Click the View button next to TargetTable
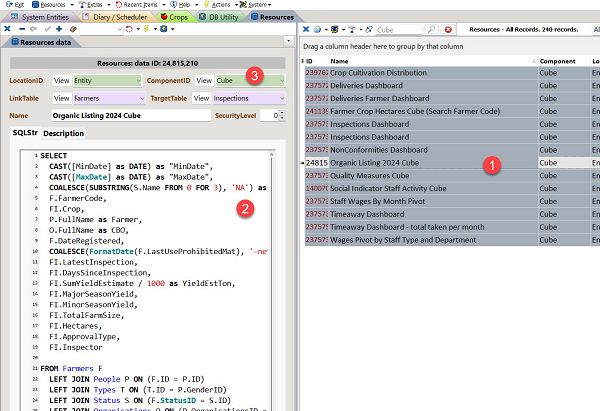 [201, 98]
